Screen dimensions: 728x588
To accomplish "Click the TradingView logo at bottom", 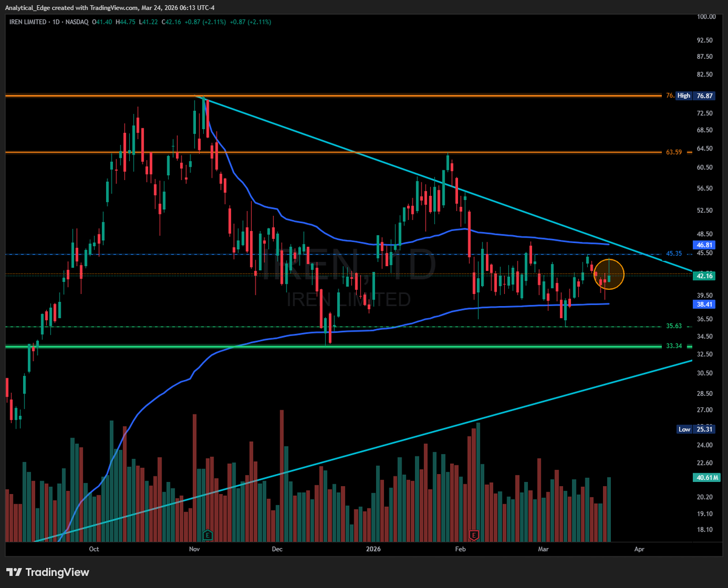I will coord(48,572).
